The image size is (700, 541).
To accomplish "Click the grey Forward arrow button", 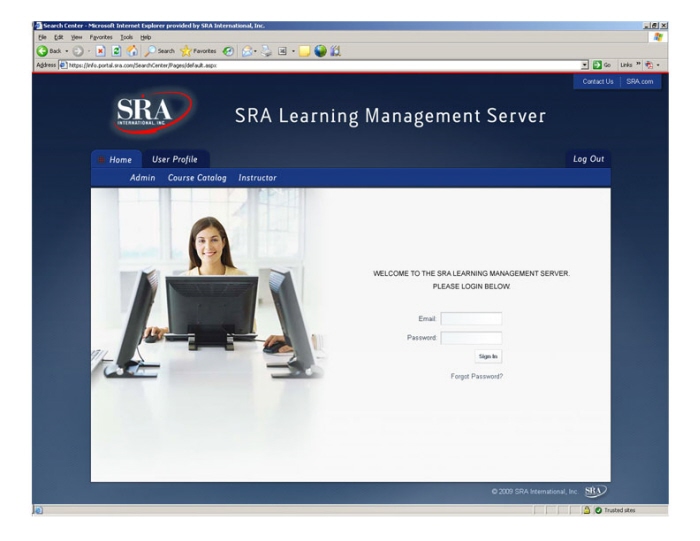I will point(78,51).
